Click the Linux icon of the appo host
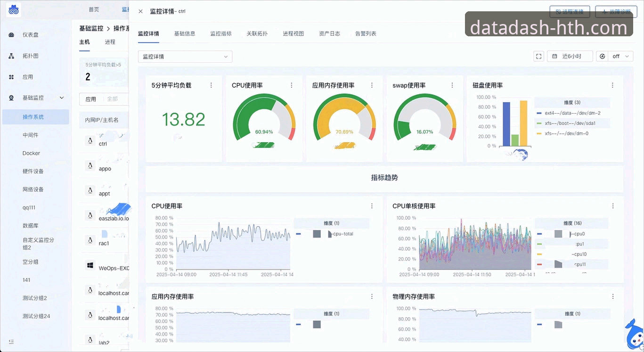Viewport: 644px width, 352px height. [x=90, y=165]
